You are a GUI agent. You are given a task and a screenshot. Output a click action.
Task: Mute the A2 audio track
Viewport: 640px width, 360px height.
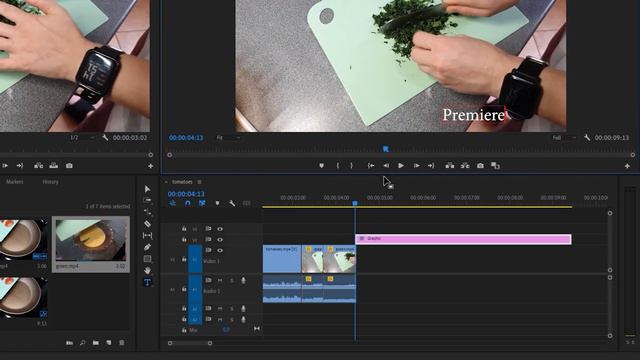pyautogui.click(x=220, y=309)
